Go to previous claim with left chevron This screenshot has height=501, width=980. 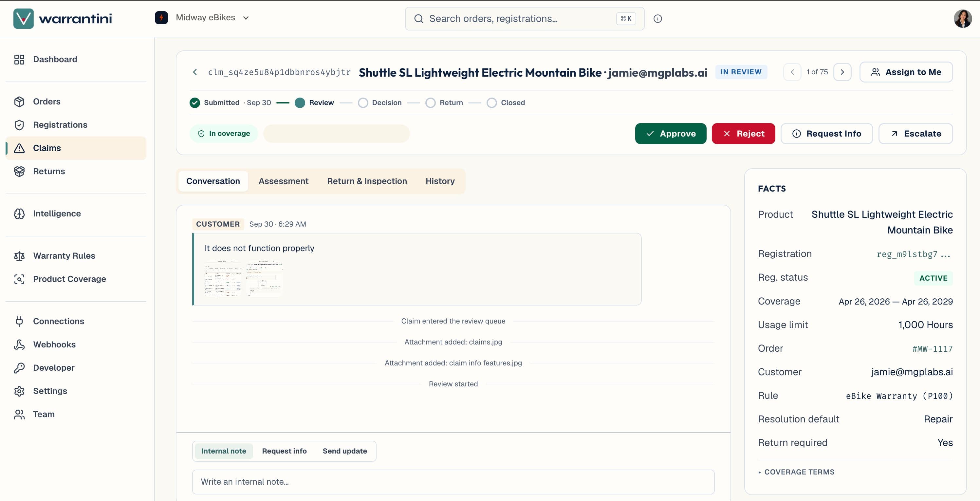click(x=792, y=72)
